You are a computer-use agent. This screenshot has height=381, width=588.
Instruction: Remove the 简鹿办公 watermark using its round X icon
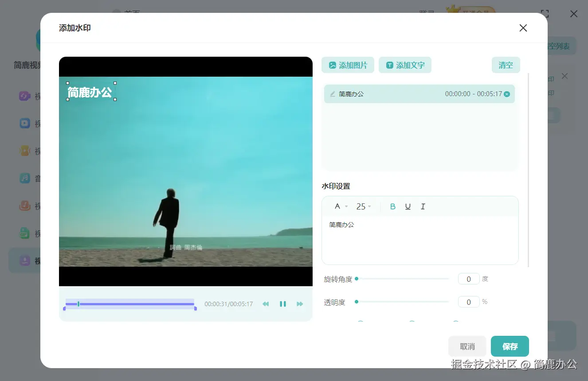[x=507, y=94]
